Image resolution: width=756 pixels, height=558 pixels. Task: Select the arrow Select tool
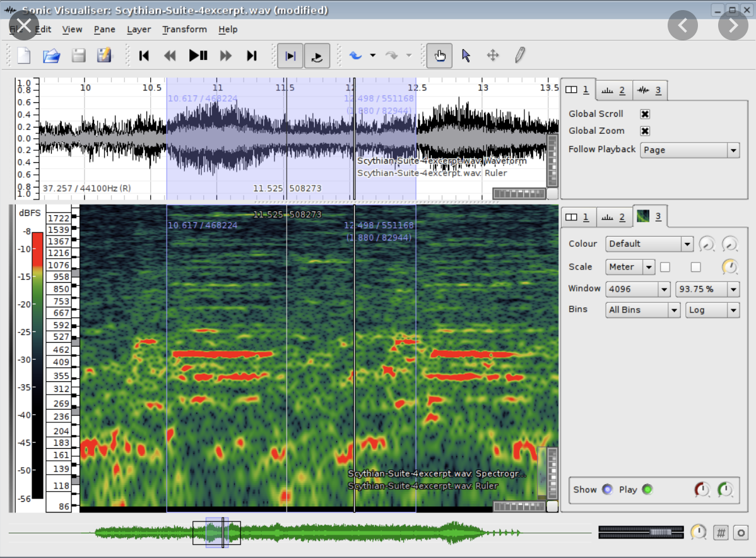point(466,56)
